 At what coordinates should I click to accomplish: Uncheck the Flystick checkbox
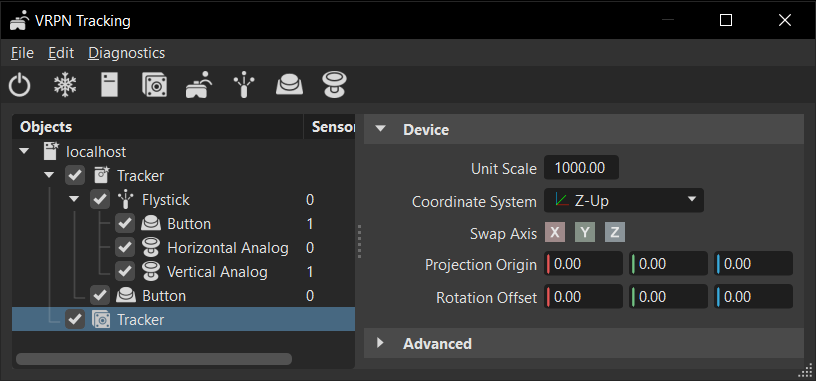point(100,199)
